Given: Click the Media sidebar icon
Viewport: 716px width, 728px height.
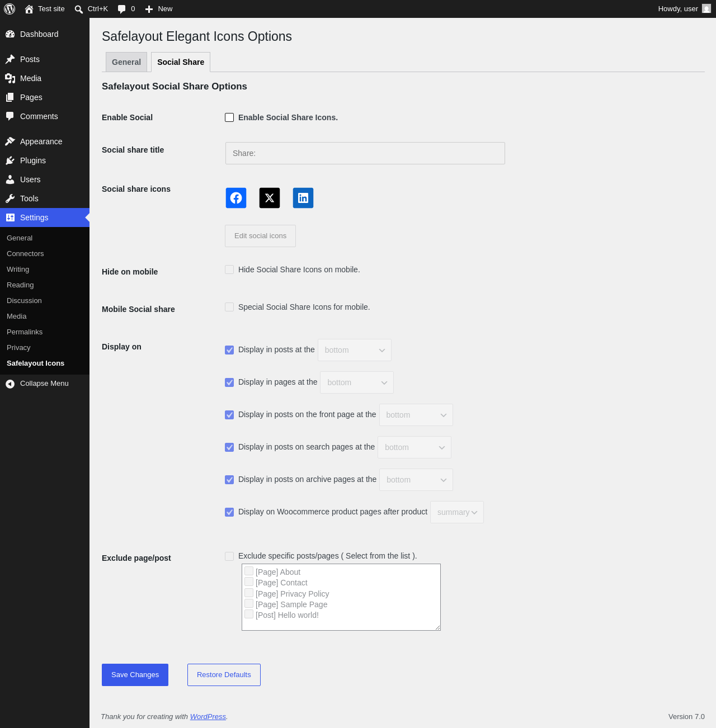Looking at the screenshot, I should coord(10,78).
